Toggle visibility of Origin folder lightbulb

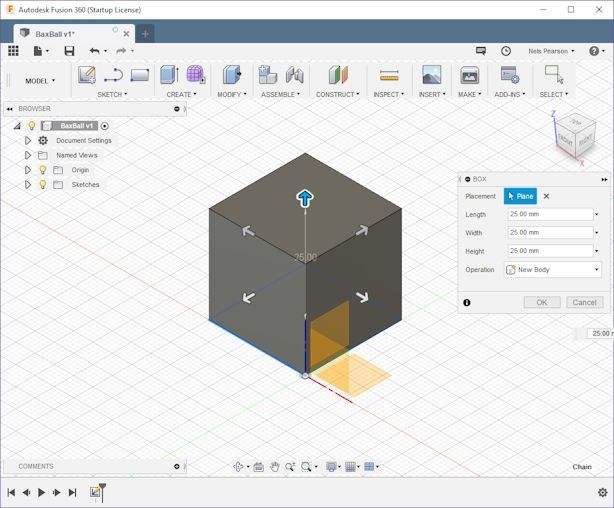43,170
